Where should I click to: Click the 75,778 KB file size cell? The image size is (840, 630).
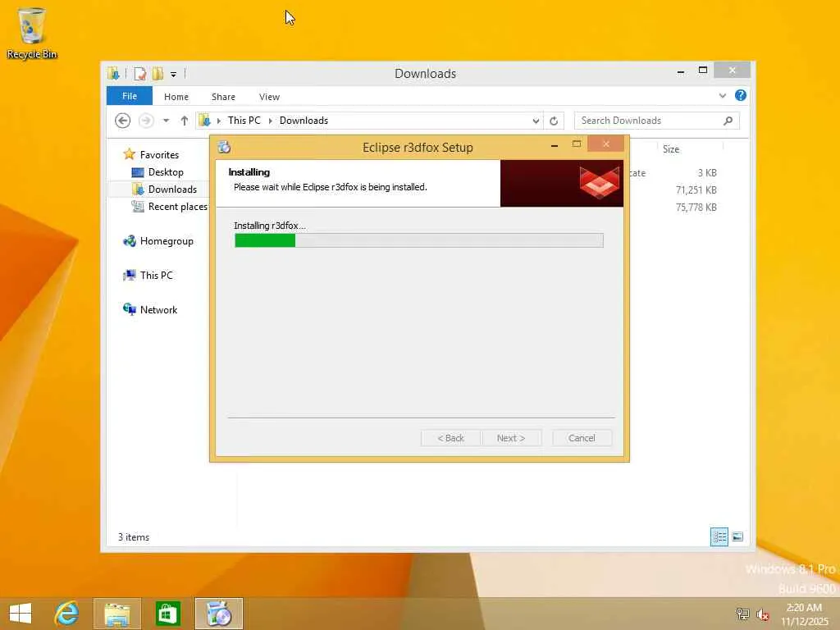(x=696, y=208)
